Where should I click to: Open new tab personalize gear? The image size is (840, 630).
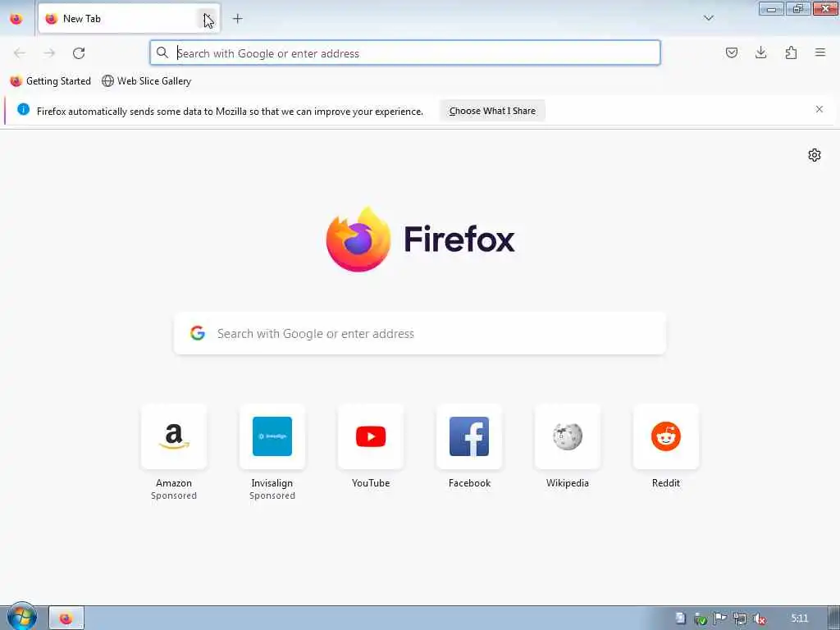815,155
